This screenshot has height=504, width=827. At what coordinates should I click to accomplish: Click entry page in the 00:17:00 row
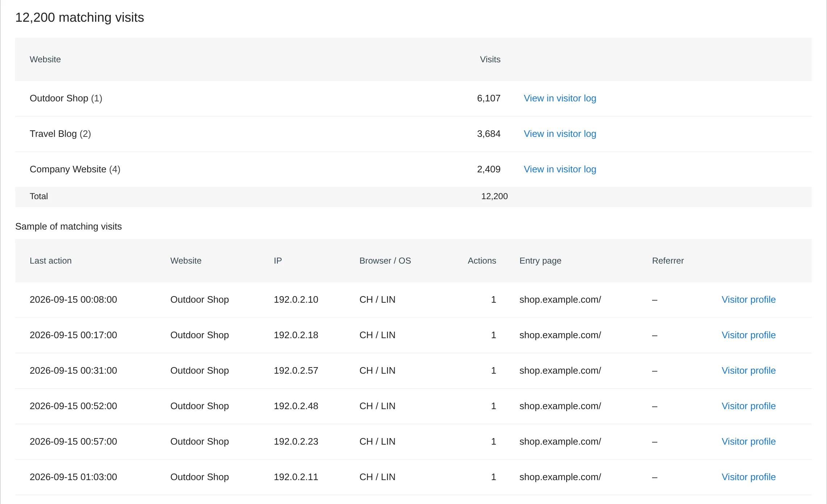coord(560,335)
